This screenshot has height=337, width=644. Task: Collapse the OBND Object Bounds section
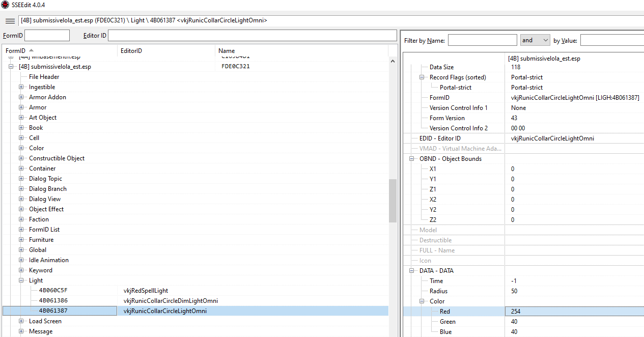pyautogui.click(x=412, y=159)
